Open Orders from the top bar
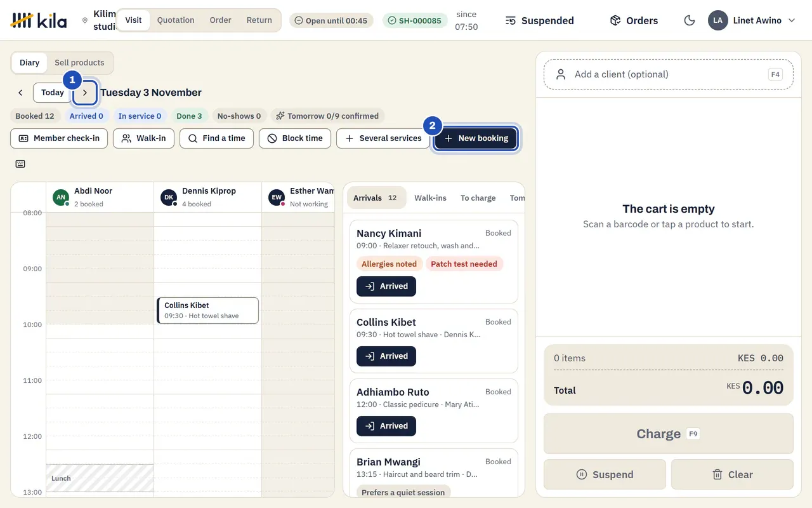This screenshot has height=508, width=812. tap(634, 20)
